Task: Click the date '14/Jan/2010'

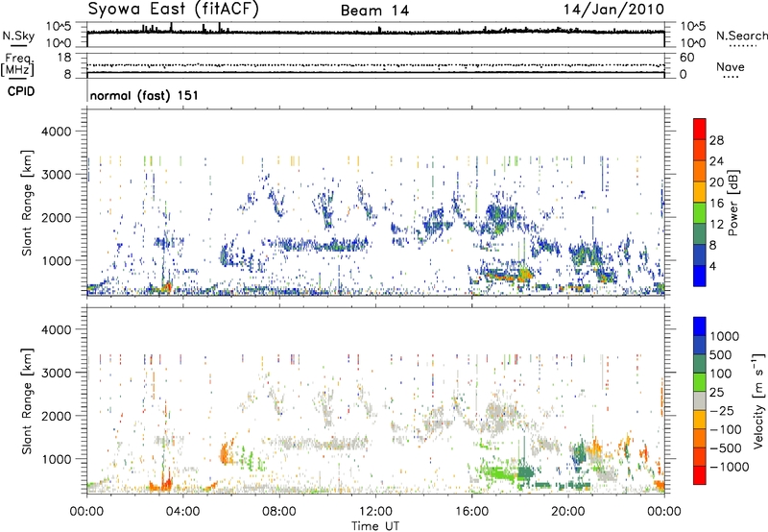Action: pyautogui.click(x=613, y=10)
